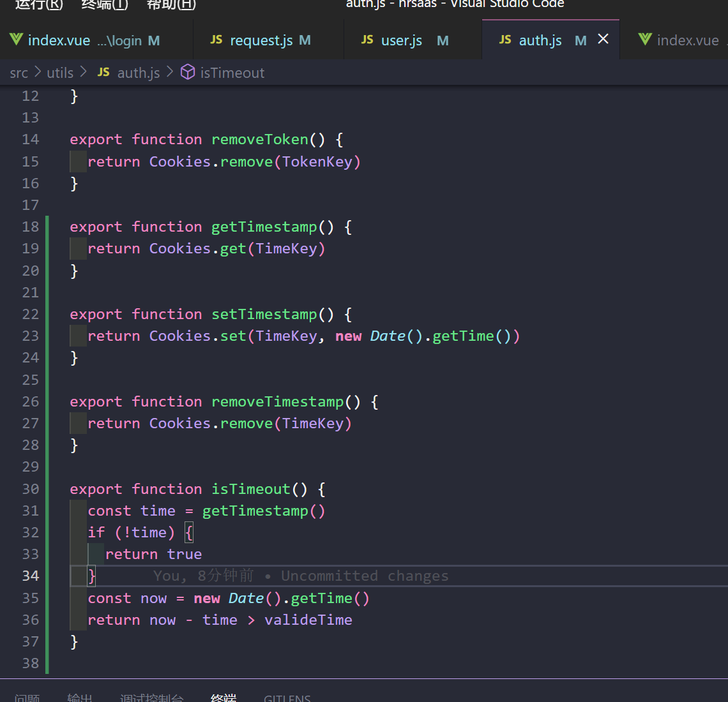Switch to the request.js tab
This screenshot has height=702, width=728.
(x=268, y=40)
